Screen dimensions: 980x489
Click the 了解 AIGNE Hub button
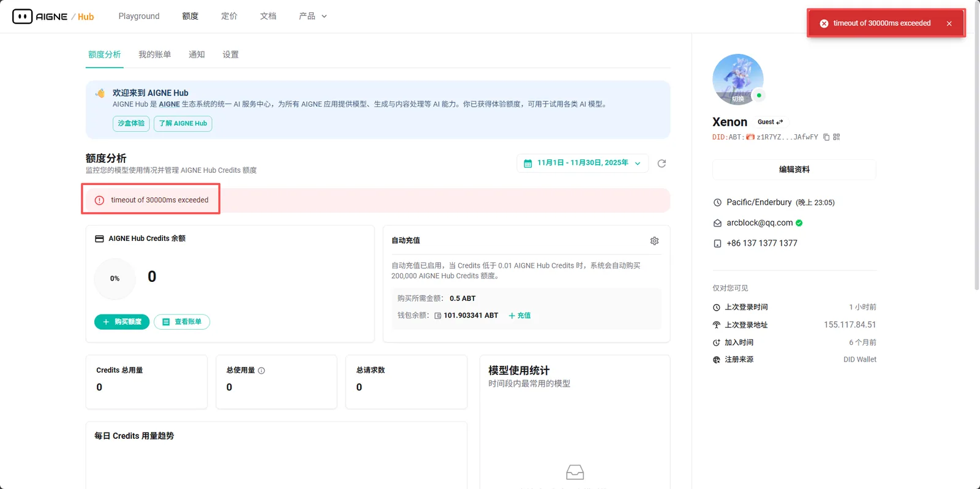183,123
